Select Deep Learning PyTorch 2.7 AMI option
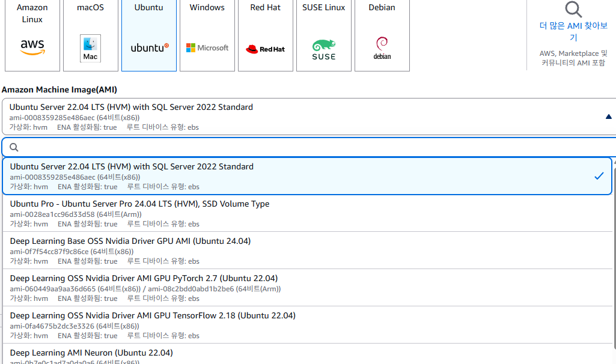 coord(307,288)
